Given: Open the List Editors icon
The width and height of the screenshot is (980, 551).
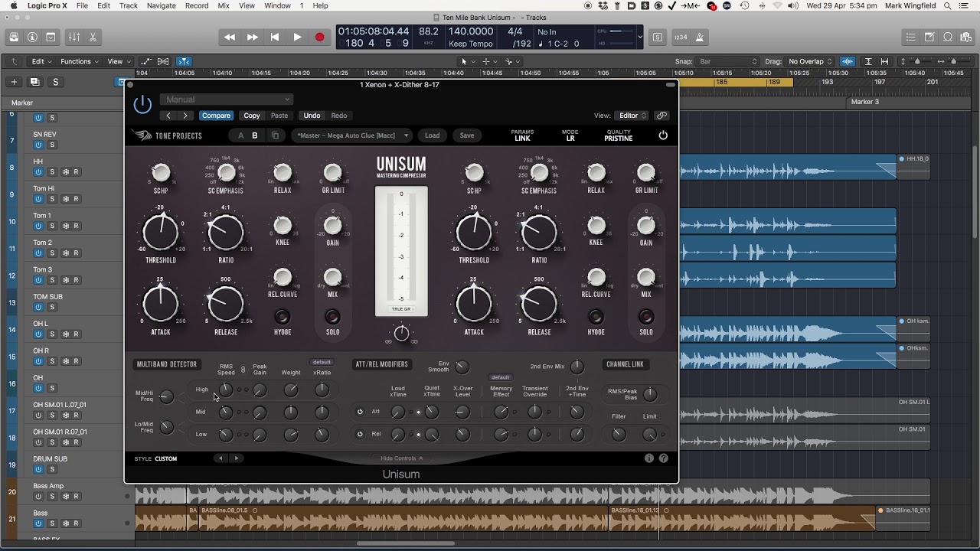Looking at the screenshot, I should click(910, 37).
